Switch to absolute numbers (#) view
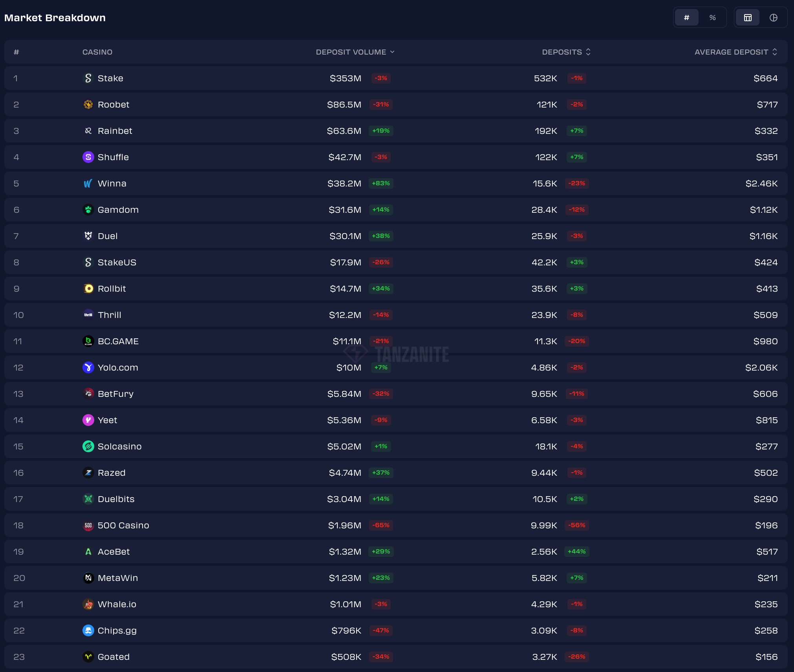Screen dimensions: 794x672 686,18
